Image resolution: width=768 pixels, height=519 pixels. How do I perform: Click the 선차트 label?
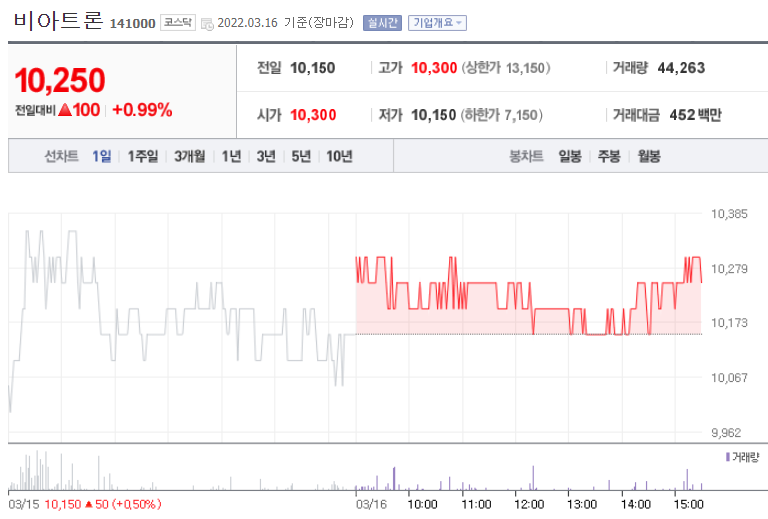point(61,156)
